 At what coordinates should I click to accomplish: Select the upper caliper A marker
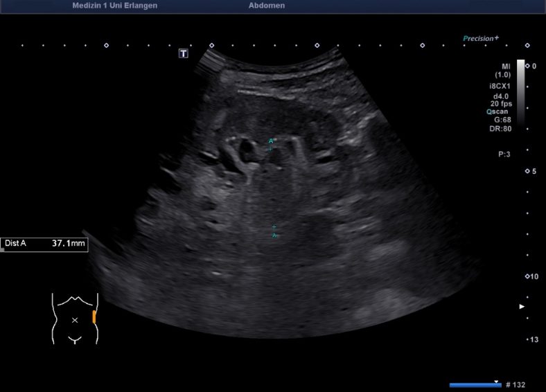pos(271,144)
